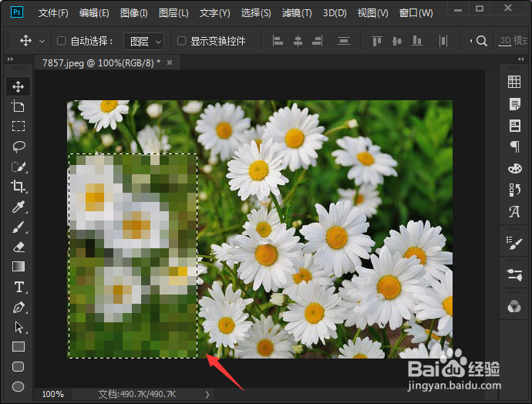Open the 图层(L) menu
Viewport: 532px width, 404px height.
(173, 13)
